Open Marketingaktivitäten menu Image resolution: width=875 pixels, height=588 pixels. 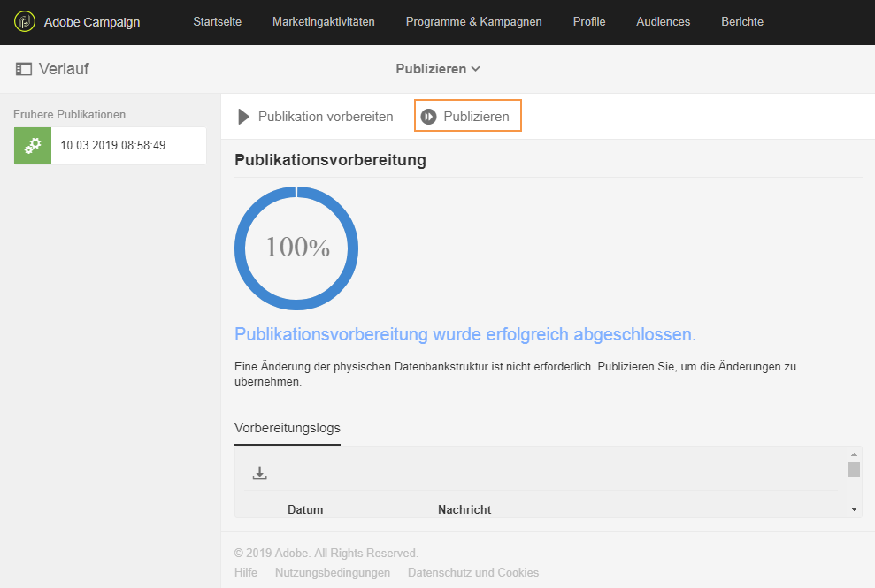(324, 22)
